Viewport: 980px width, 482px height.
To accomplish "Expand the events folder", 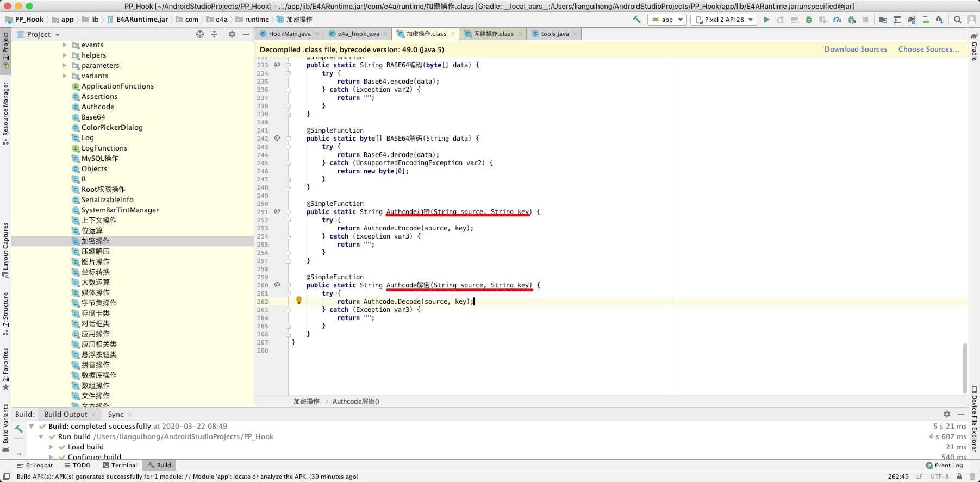I will [64, 45].
